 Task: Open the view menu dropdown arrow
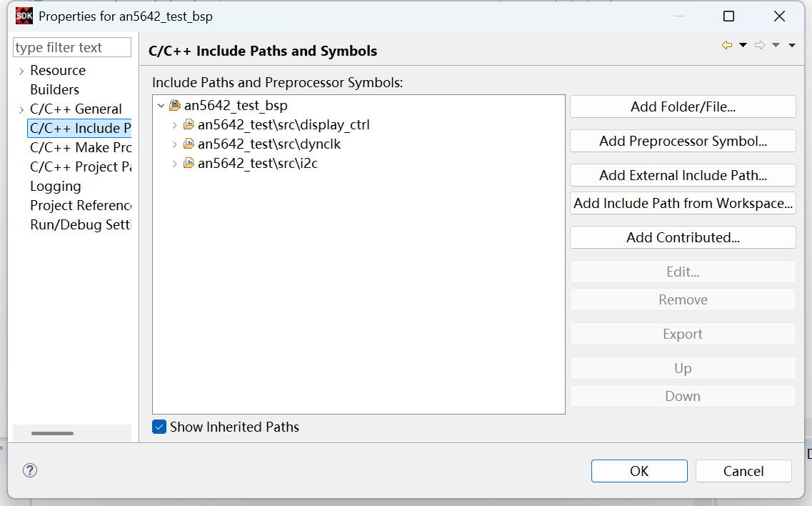(x=792, y=45)
